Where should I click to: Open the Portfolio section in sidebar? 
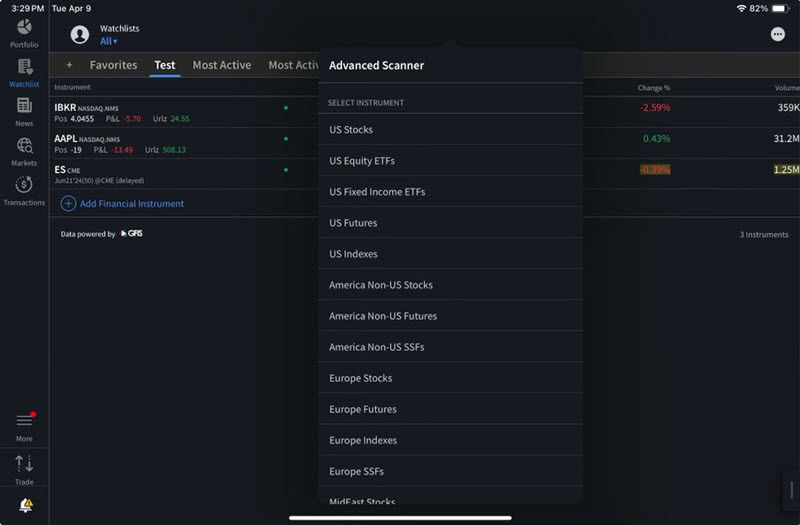(x=24, y=33)
